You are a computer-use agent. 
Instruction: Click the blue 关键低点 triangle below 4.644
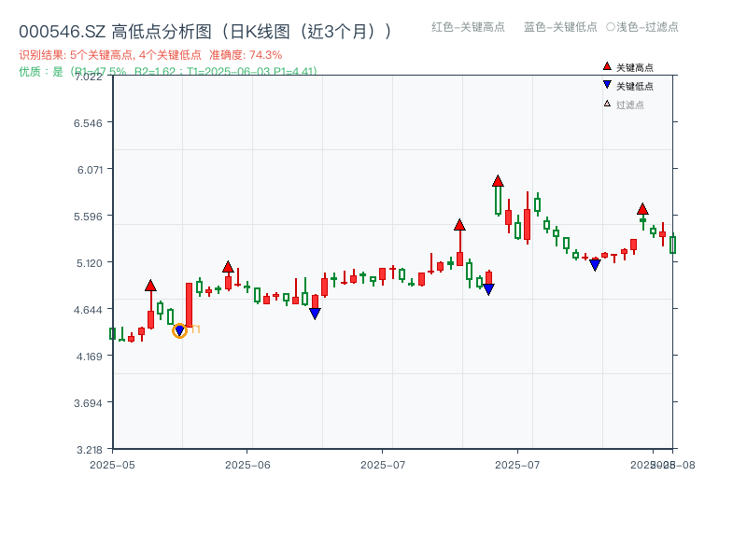(x=315, y=312)
